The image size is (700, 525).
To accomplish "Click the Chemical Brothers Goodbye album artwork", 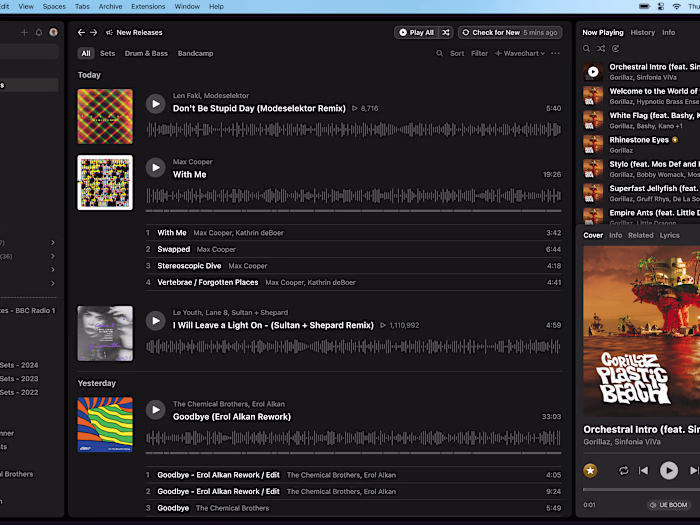I will 105,424.
